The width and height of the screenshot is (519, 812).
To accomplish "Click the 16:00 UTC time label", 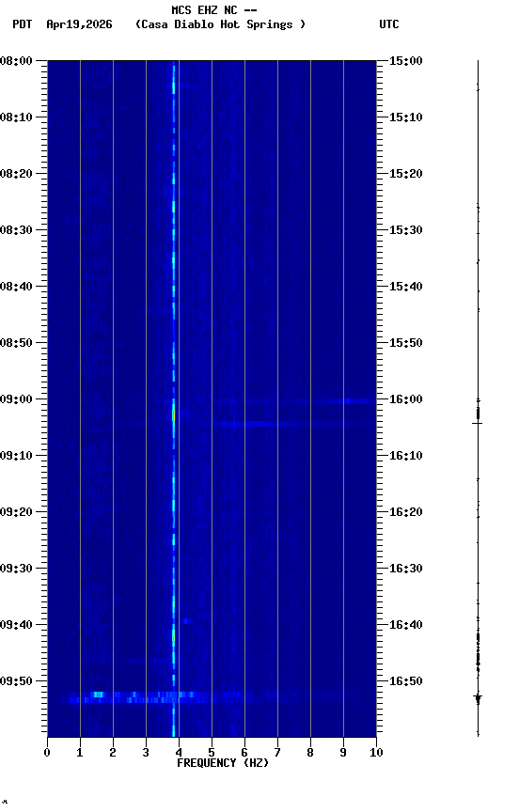I will click(406, 399).
